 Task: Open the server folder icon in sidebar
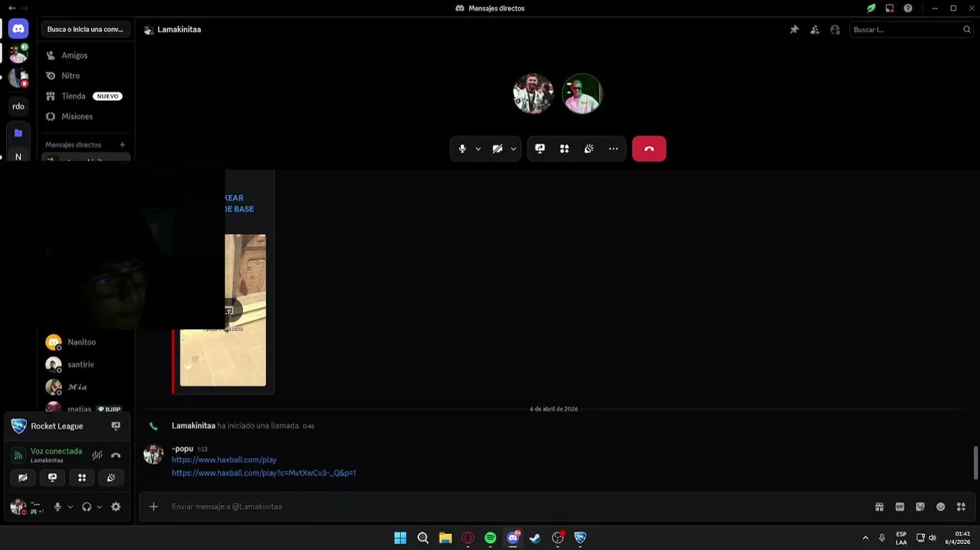coord(18,133)
